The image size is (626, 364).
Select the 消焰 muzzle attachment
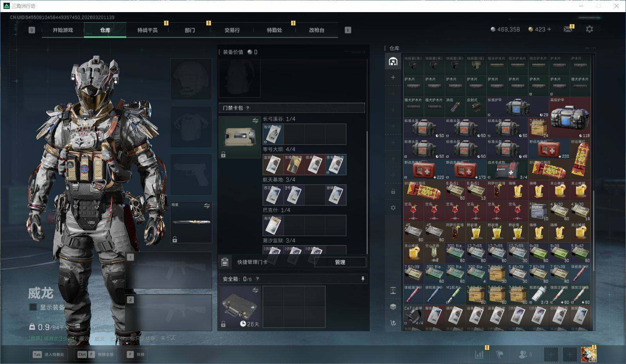[x=455, y=107]
